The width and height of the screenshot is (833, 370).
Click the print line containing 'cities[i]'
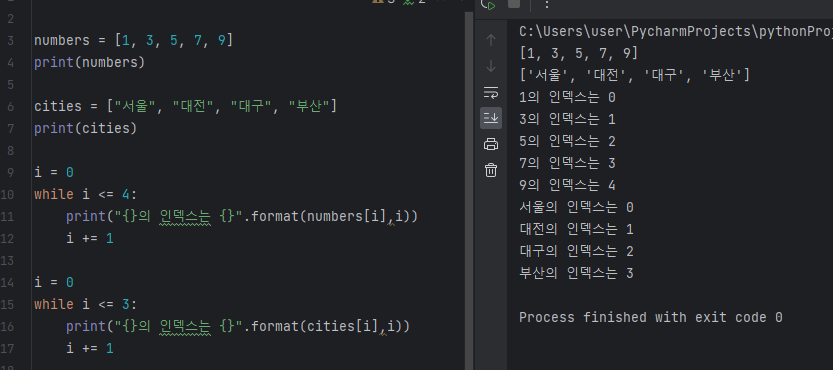(238, 326)
